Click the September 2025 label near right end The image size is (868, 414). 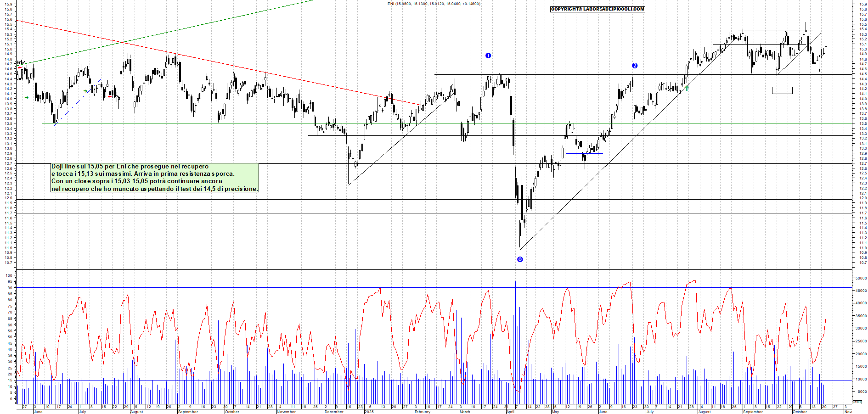point(753,412)
